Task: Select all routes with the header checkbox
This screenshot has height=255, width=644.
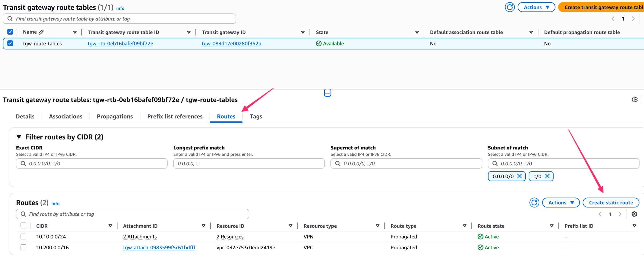Action: point(23,226)
